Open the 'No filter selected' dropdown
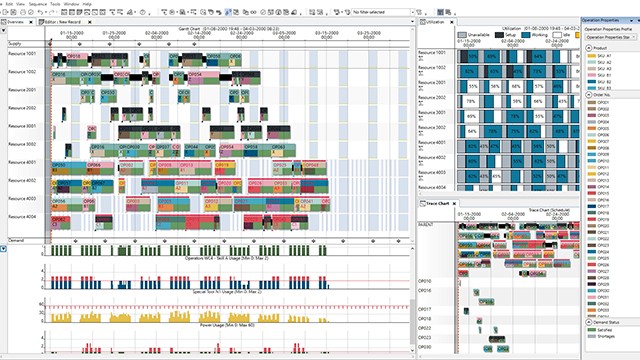The height and width of the screenshot is (360, 640). coord(383,12)
